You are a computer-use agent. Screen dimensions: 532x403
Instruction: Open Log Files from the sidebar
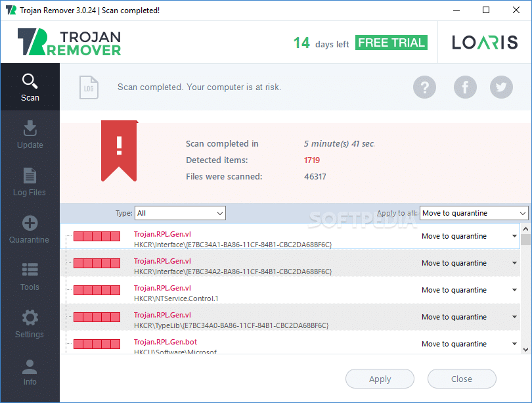click(30, 182)
